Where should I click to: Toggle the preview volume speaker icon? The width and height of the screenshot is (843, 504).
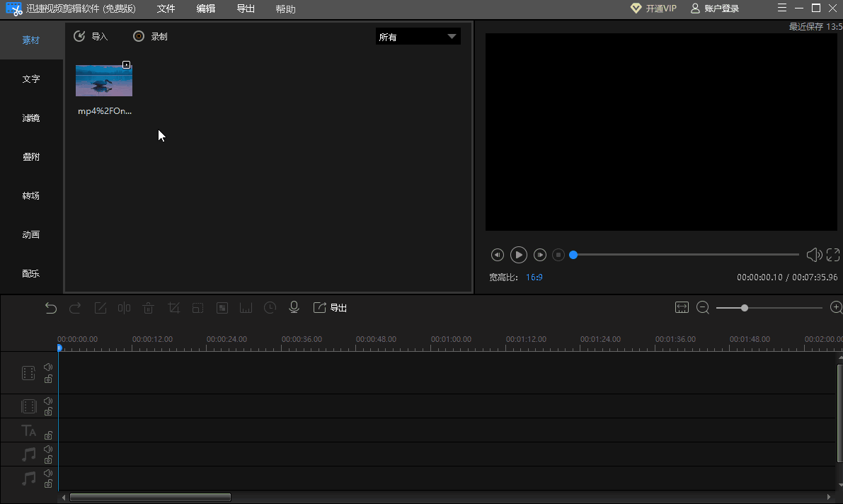click(814, 255)
